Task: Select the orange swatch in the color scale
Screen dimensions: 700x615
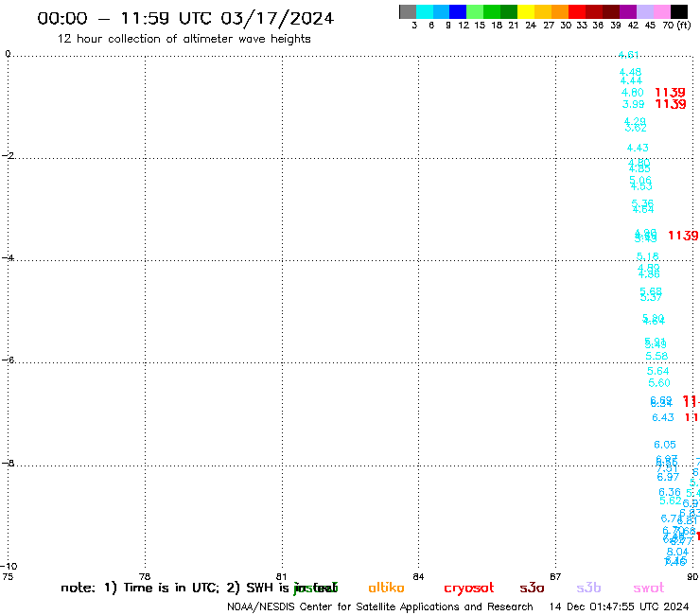Action: click(560, 11)
